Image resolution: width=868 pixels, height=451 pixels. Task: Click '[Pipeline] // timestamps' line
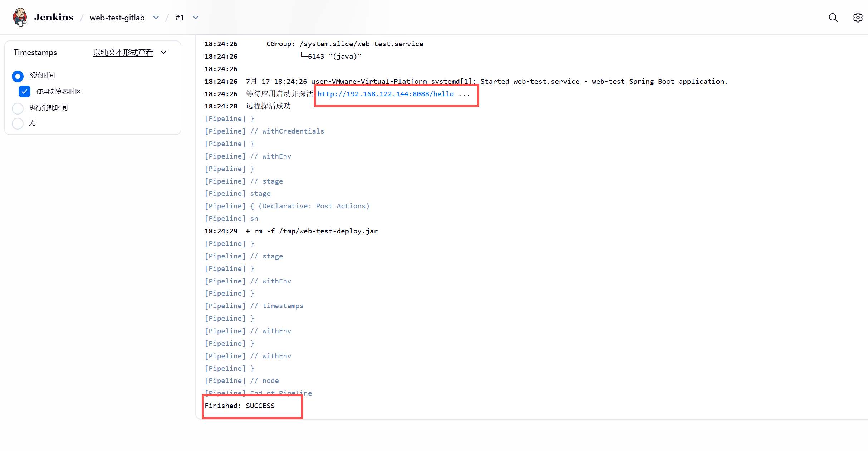tap(254, 306)
